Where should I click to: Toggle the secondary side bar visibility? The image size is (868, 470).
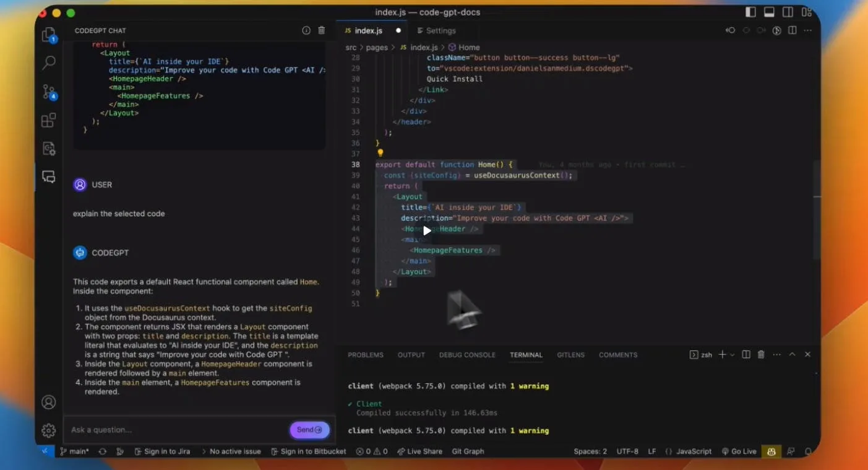click(788, 12)
